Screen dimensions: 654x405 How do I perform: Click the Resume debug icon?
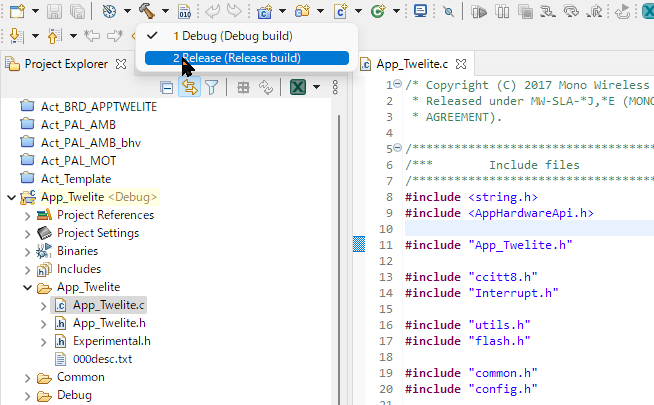[x=479, y=12]
